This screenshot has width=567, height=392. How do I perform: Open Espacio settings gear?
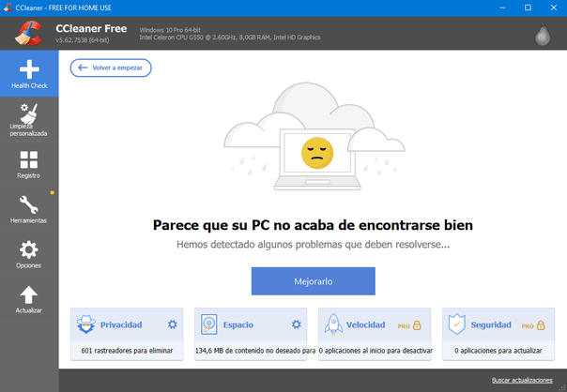297,324
